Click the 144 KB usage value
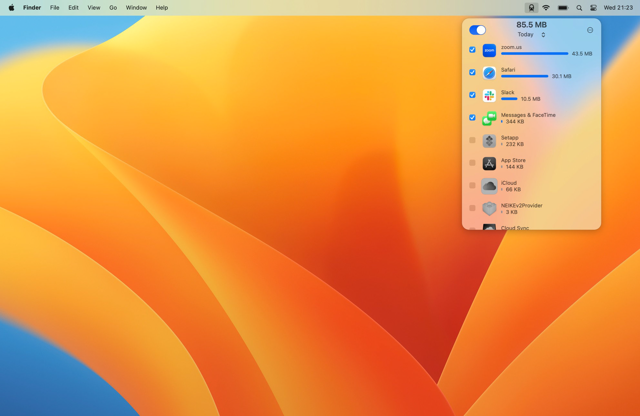 pyautogui.click(x=514, y=167)
